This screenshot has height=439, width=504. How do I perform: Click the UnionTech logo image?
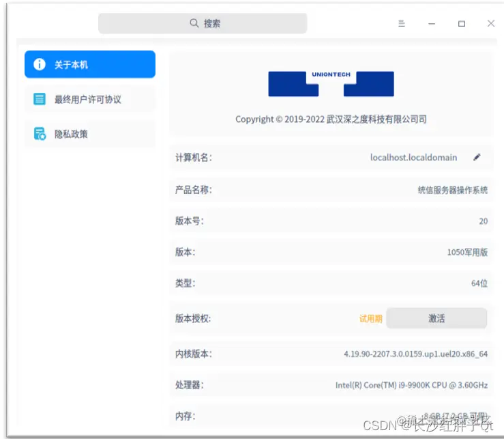pos(331,84)
